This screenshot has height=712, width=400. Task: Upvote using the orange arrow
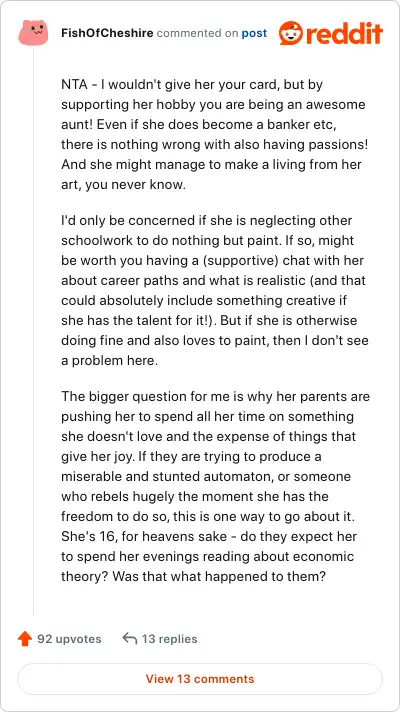click(x=25, y=639)
